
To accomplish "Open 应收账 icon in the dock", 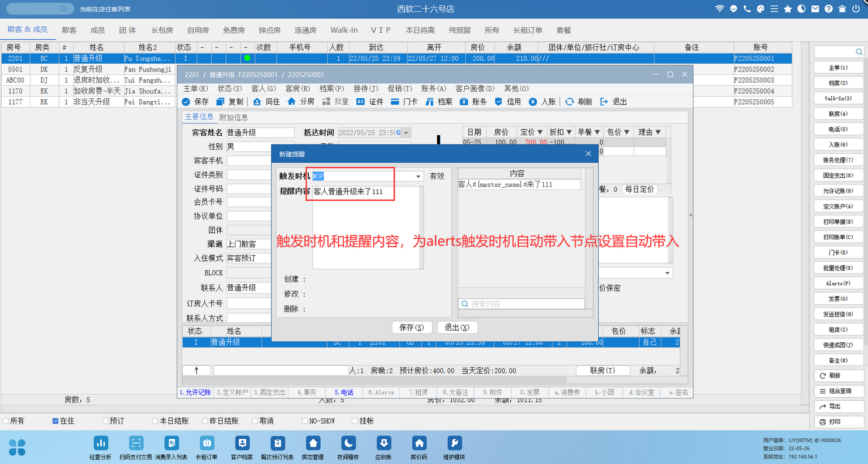I will click(x=383, y=444).
